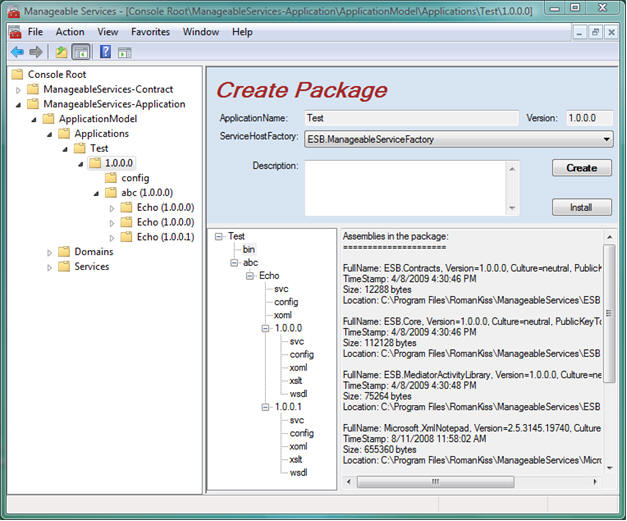Image resolution: width=627 pixels, height=521 pixels.
Task: Open the Window menu
Action: (201, 32)
